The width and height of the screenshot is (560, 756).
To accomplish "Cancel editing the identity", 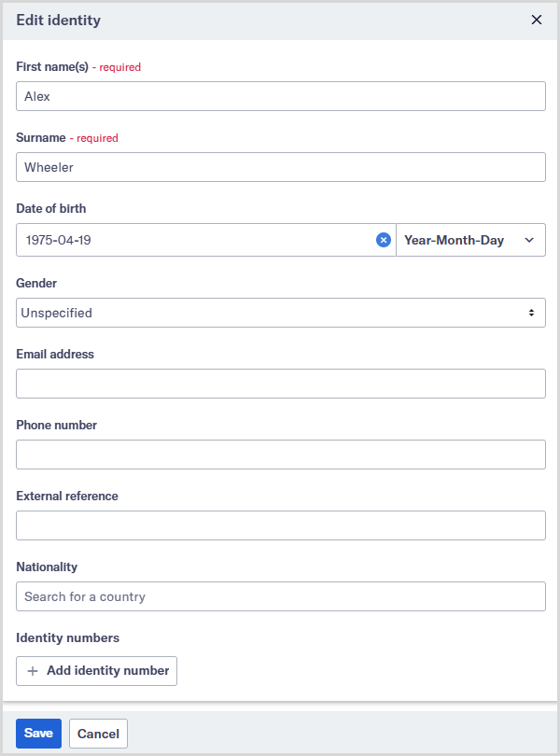I will point(98,734).
